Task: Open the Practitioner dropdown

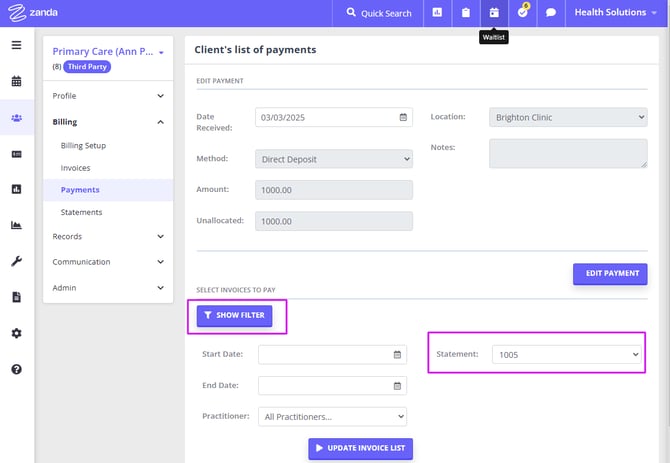Action: pyautogui.click(x=332, y=416)
